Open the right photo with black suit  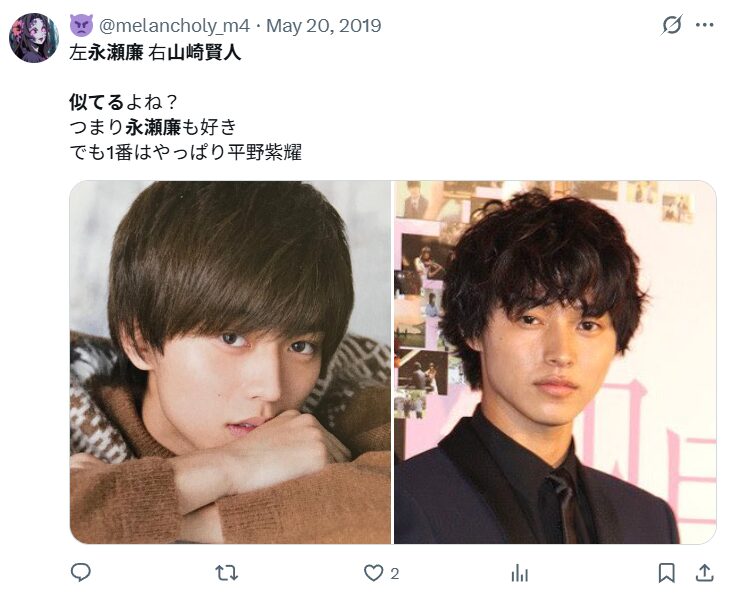(x=555, y=362)
